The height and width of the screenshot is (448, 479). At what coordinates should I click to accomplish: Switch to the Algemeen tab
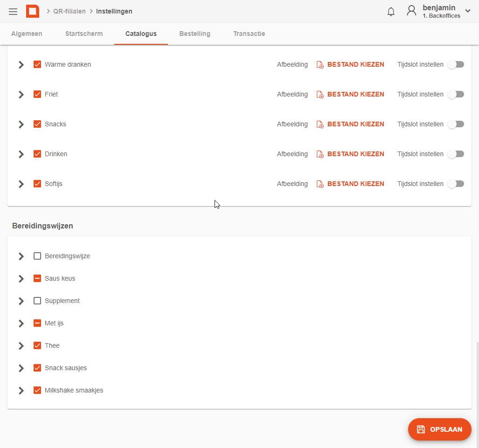(27, 34)
